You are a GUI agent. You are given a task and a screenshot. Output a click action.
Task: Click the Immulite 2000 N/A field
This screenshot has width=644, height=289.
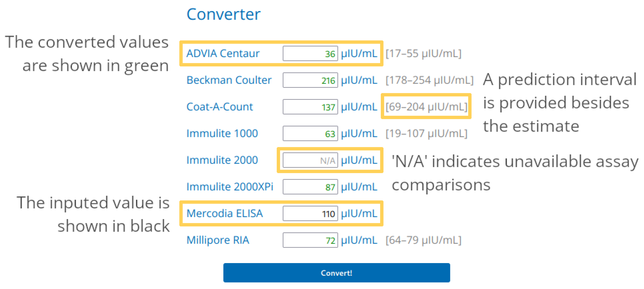coord(310,160)
